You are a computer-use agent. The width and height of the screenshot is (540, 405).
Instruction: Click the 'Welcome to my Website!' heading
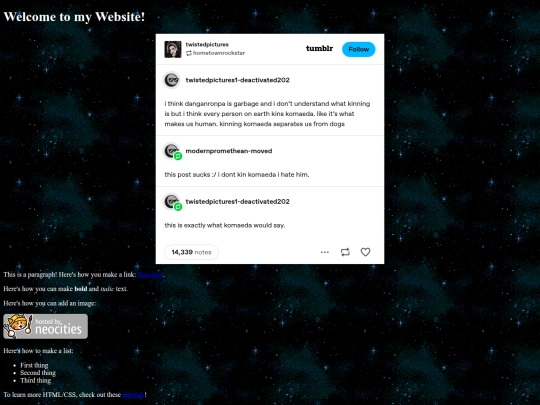[x=74, y=17]
